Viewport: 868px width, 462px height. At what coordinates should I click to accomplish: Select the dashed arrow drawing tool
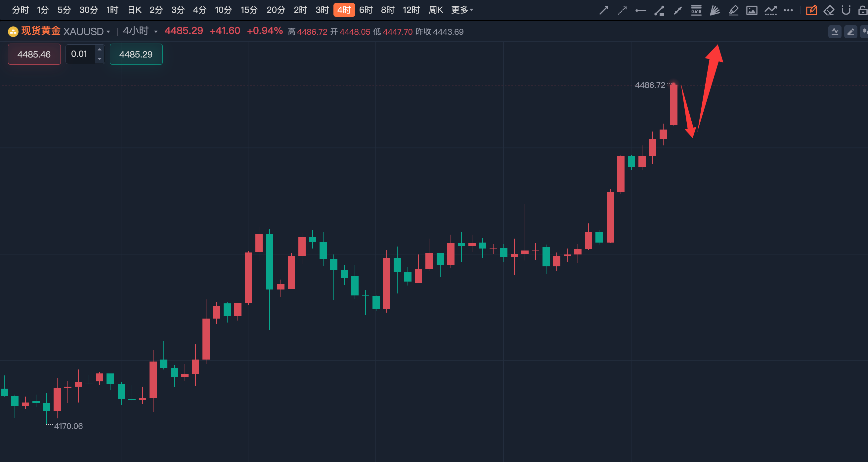[x=622, y=11]
